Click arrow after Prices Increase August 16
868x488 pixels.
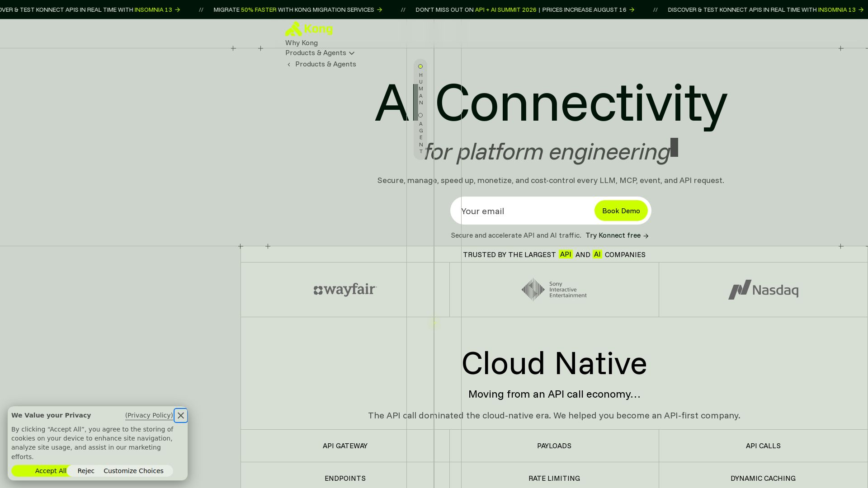[x=632, y=9]
